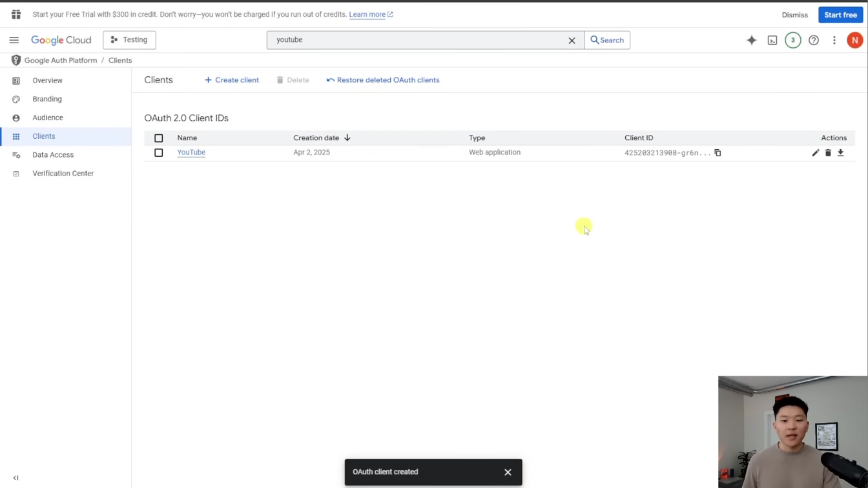Download YouTube OAuth client JSON
The image size is (868, 488).
pyautogui.click(x=841, y=153)
